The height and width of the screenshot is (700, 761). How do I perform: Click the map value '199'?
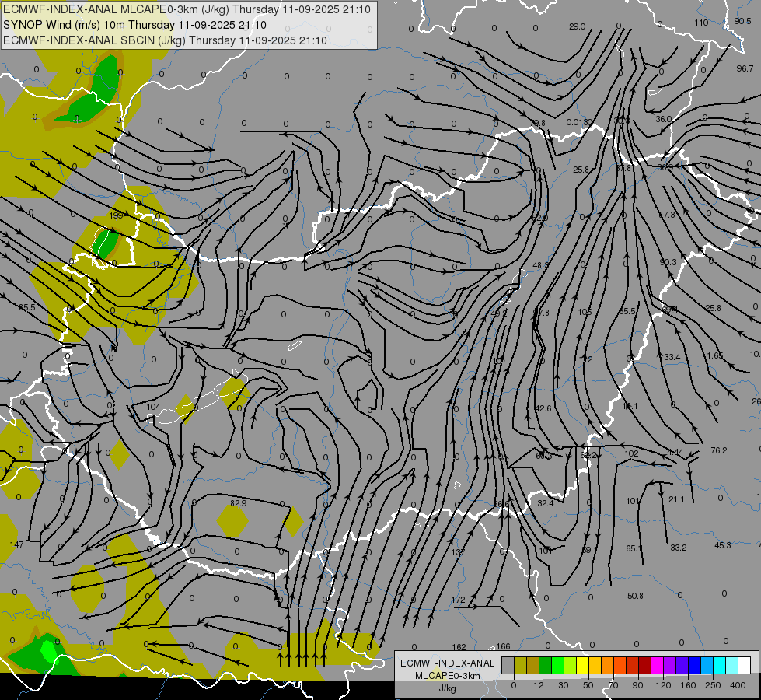[117, 215]
